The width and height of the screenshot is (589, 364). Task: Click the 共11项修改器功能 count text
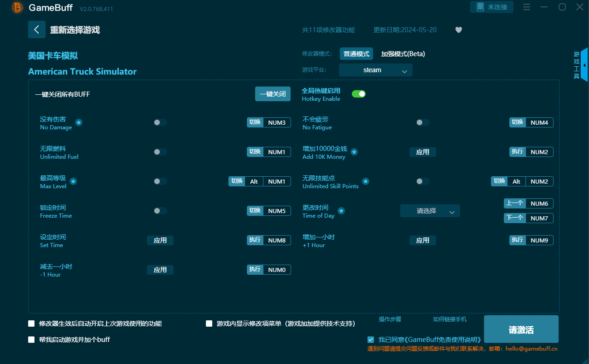328,30
